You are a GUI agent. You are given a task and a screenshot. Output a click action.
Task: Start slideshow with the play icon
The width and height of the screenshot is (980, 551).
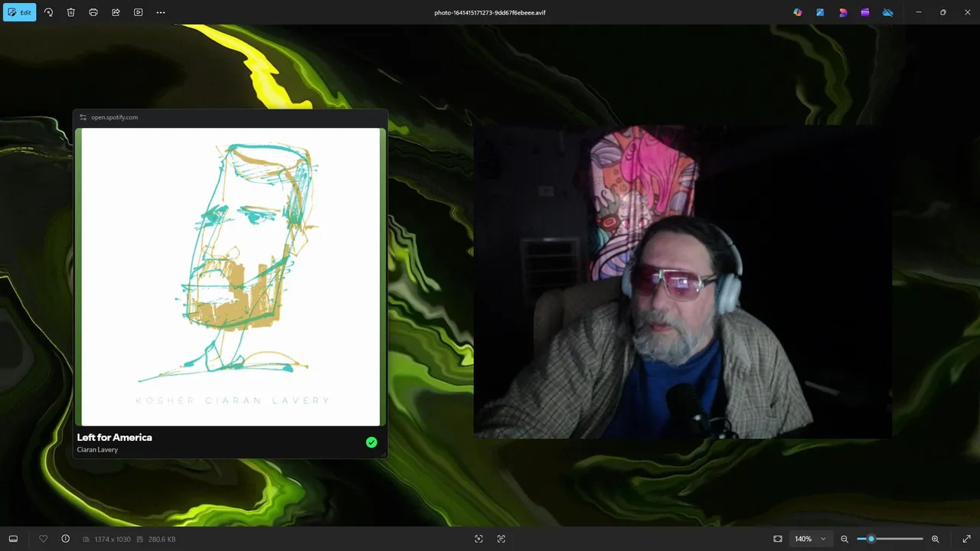click(139, 12)
